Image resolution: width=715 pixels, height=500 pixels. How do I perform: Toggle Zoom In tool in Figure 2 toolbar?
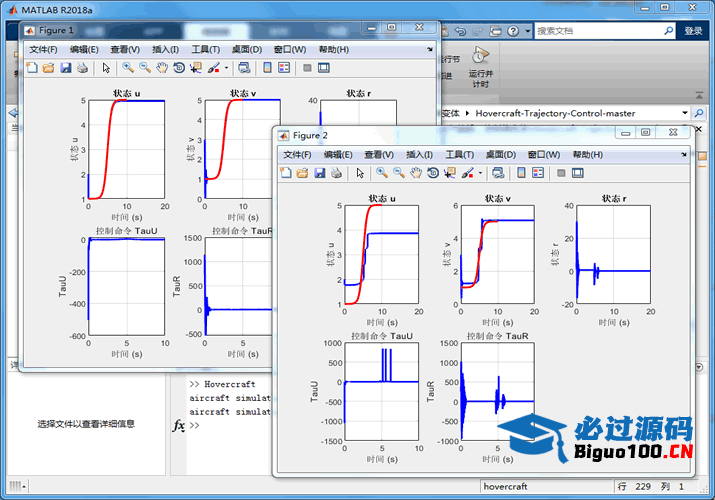[382, 173]
